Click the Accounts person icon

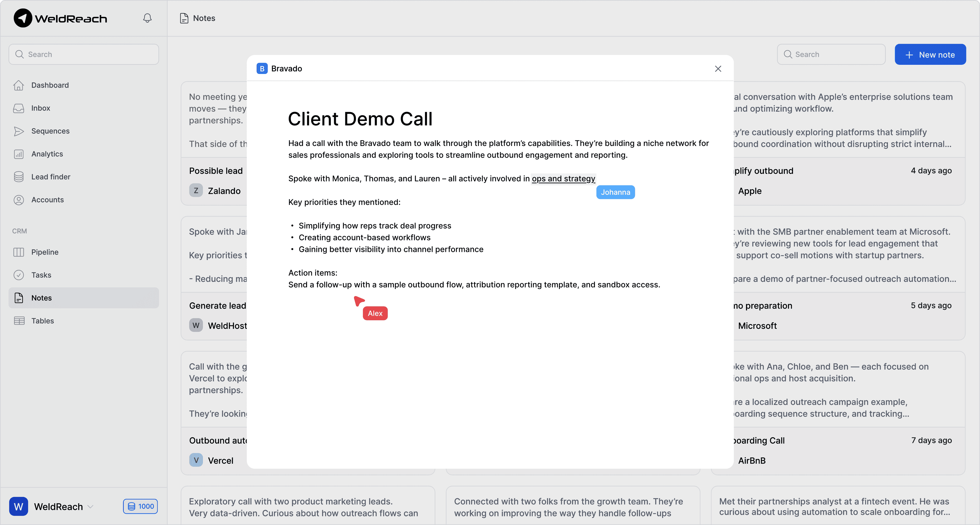(x=19, y=200)
